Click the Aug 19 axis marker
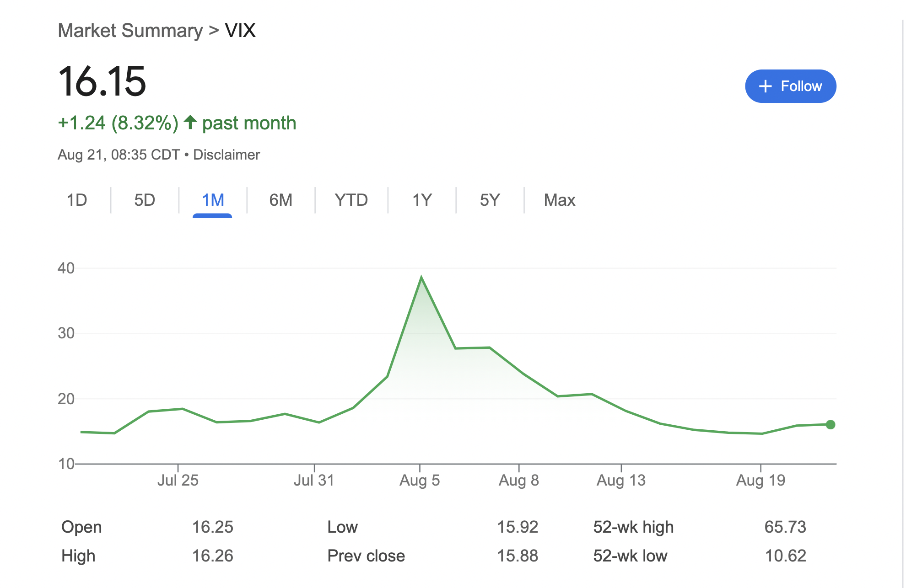 point(760,480)
